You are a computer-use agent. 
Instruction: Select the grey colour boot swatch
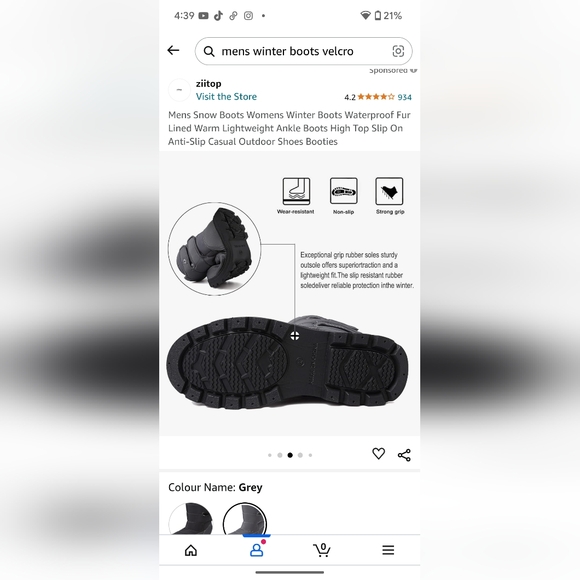245,519
